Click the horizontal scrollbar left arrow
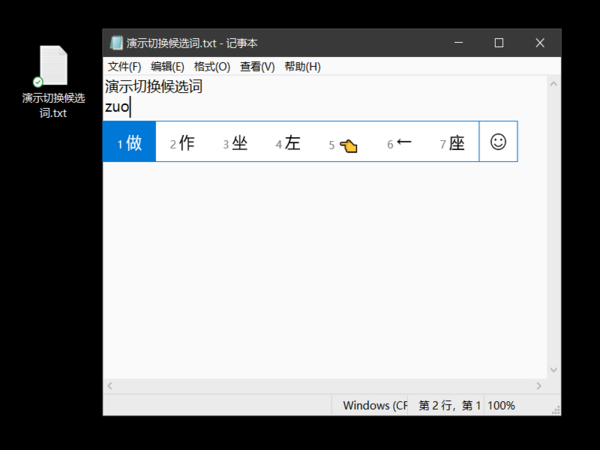 110,386
